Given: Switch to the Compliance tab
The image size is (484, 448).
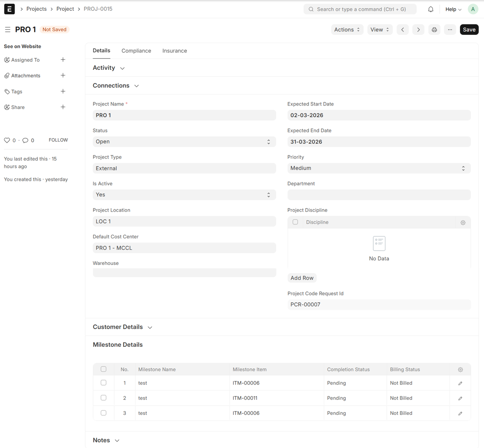Looking at the screenshot, I should pos(136,51).
